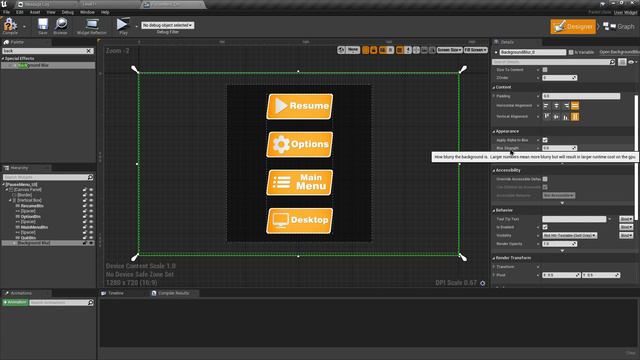
Task: Click the Resume button in canvas
Action: tap(300, 106)
